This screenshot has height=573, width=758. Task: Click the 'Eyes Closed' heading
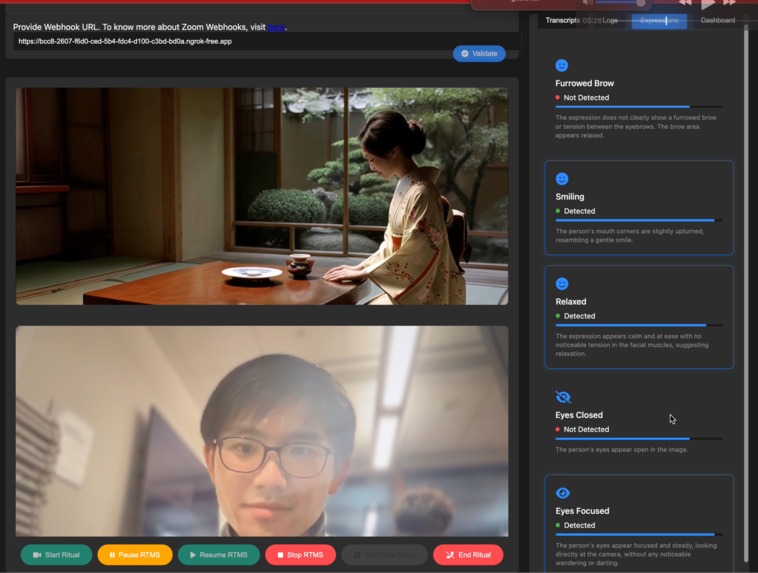pyautogui.click(x=579, y=415)
